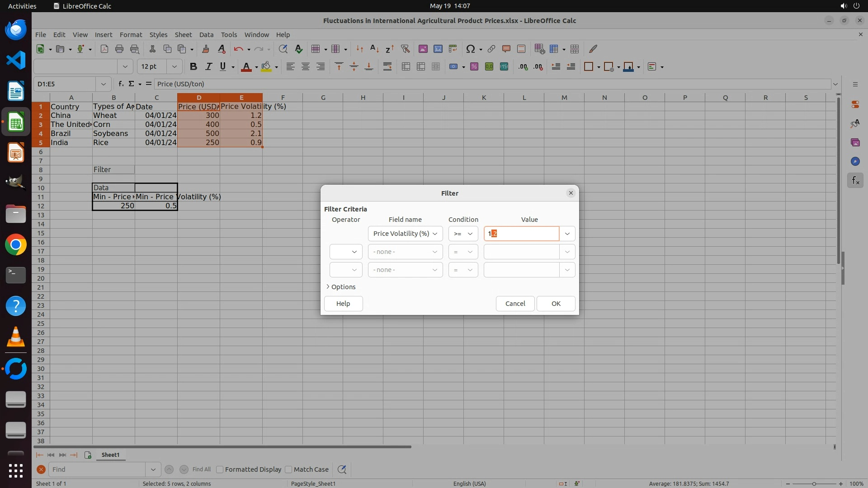868x488 pixels.
Task: Click the Sort Ascending toolbar icon
Action: click(374, 49)
